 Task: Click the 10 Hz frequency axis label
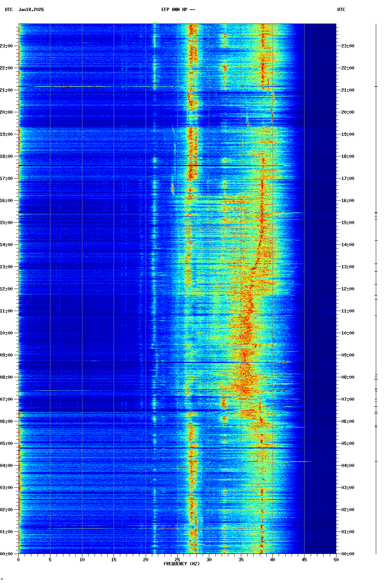[82, 559]
